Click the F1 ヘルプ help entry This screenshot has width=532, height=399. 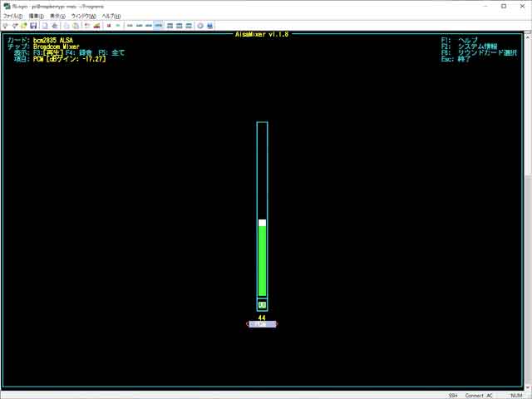coord(464,40)
